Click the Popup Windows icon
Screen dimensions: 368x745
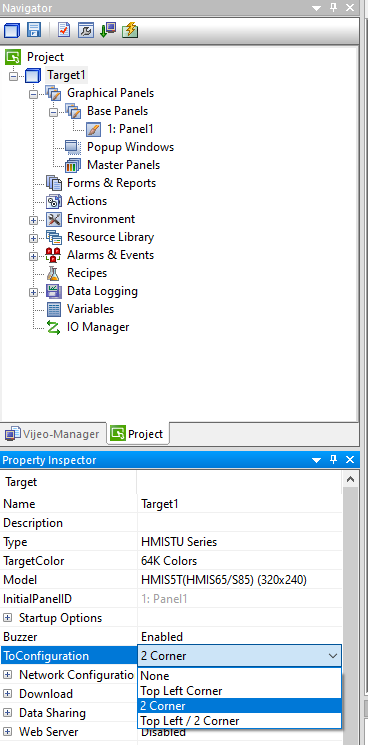click(73, 147)
